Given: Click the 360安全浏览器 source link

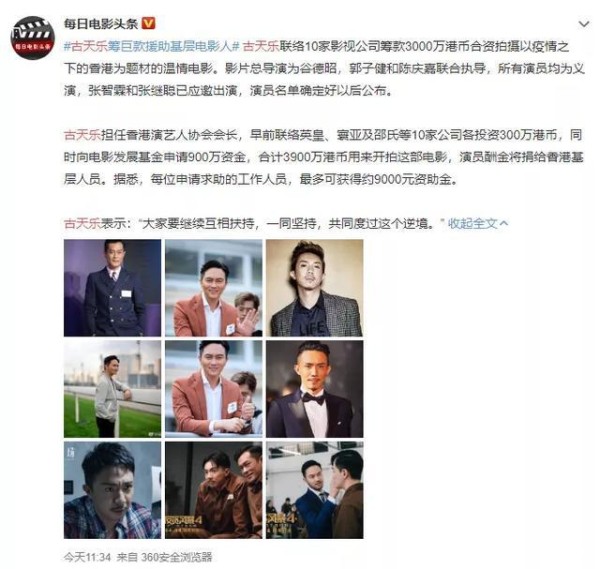Looking at the screenshot, I should [176, 557].
